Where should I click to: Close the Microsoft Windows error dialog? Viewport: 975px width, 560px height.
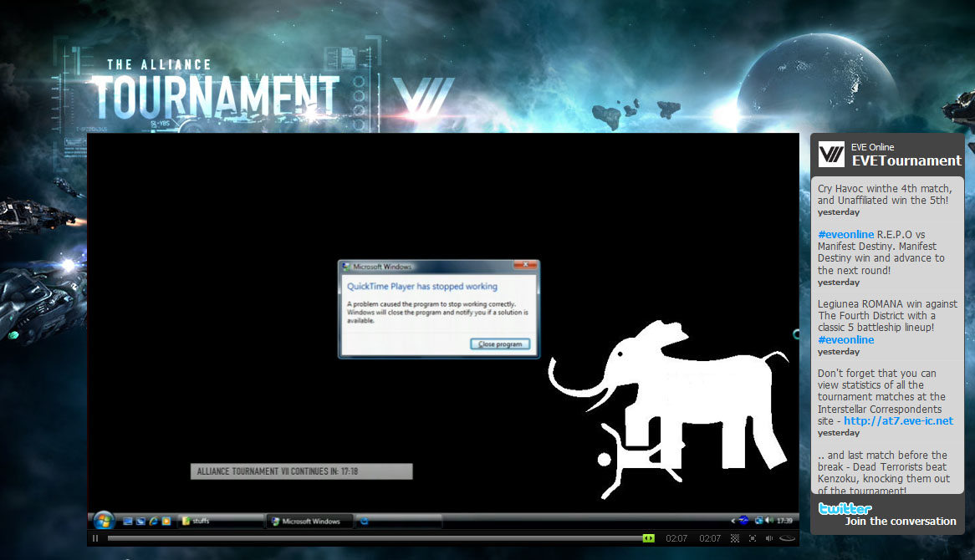pos(525,266)
